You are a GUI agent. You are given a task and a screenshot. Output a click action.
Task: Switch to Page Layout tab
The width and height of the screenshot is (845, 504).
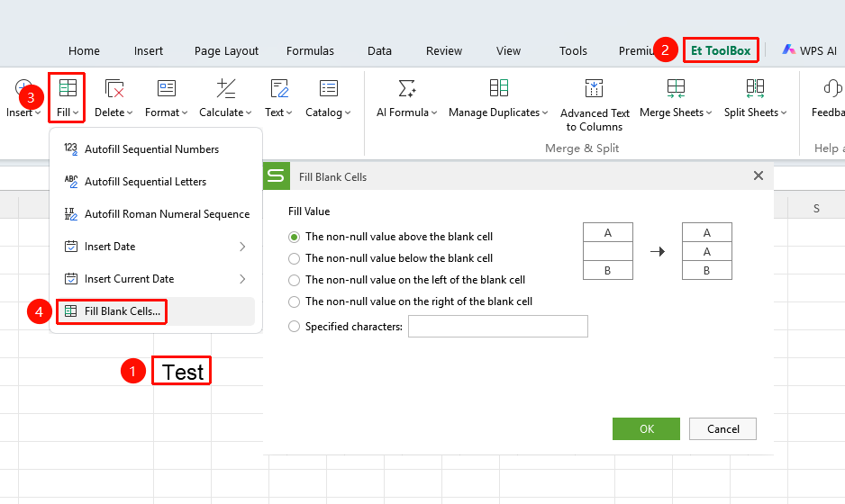(x=226, y=50)
